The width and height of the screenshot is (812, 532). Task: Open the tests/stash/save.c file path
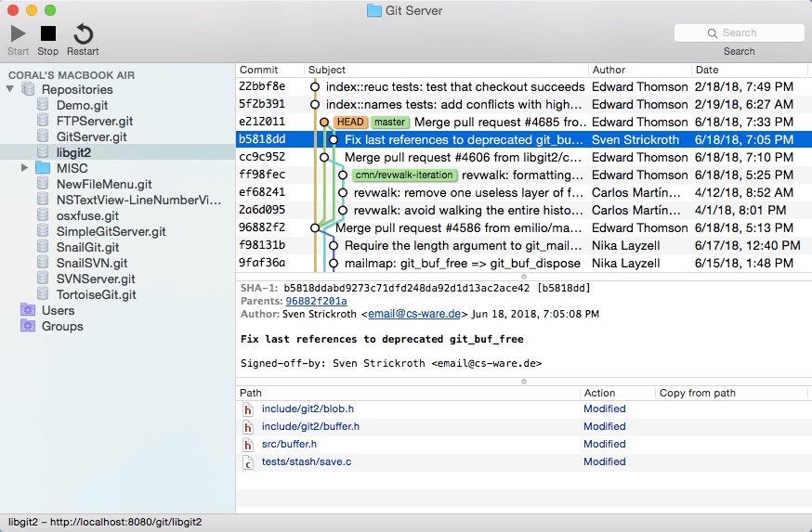coord(306,461)
